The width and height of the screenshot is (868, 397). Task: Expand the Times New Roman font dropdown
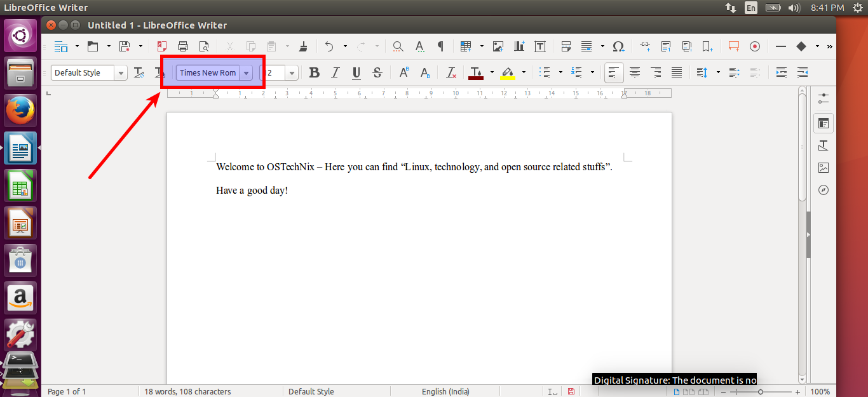[246, 73]
